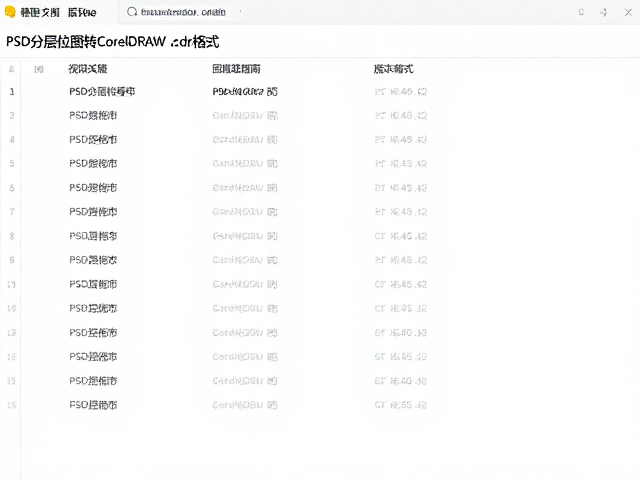This screenshot has width=640, height=480.
Task: Select the PSD name in row 4
Action: (93, 140)
